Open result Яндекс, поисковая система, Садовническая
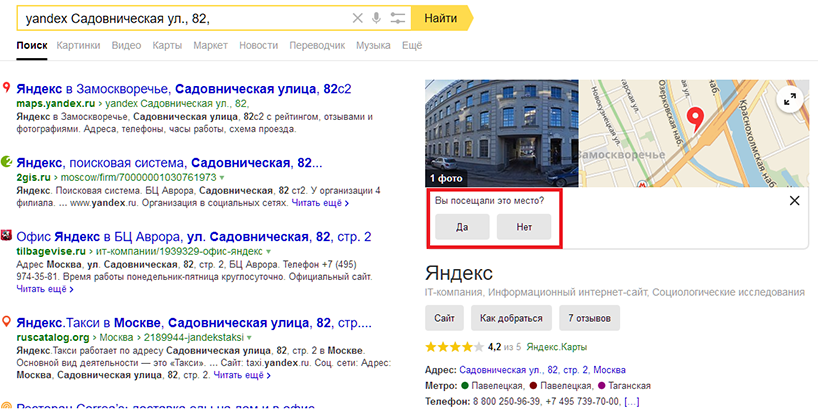818x409 pixels. [170, 163]
